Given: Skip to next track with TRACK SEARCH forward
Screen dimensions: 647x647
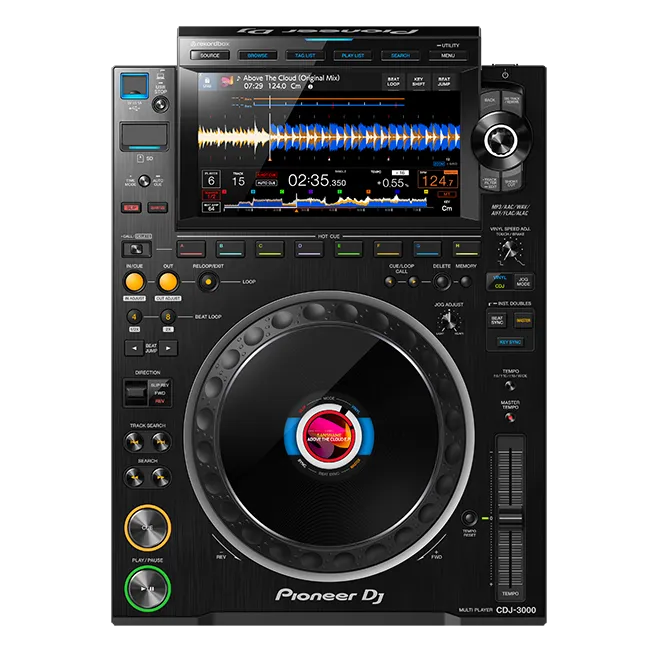Looking at the screenshot, I should (161, 442).
